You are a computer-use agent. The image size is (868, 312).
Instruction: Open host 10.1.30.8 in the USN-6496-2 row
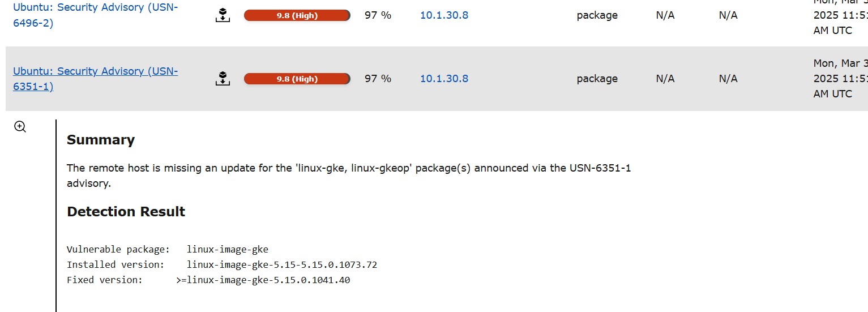(444, 15)
